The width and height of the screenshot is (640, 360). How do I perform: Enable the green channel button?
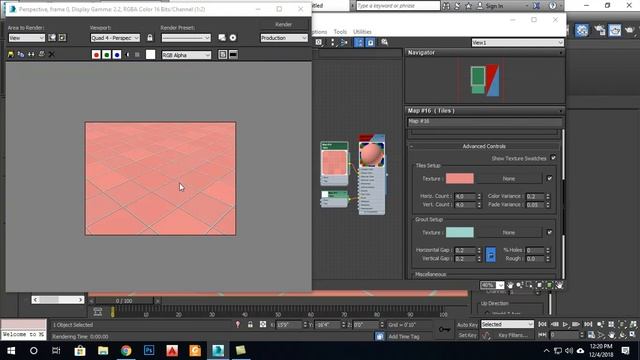pos(107,55)
